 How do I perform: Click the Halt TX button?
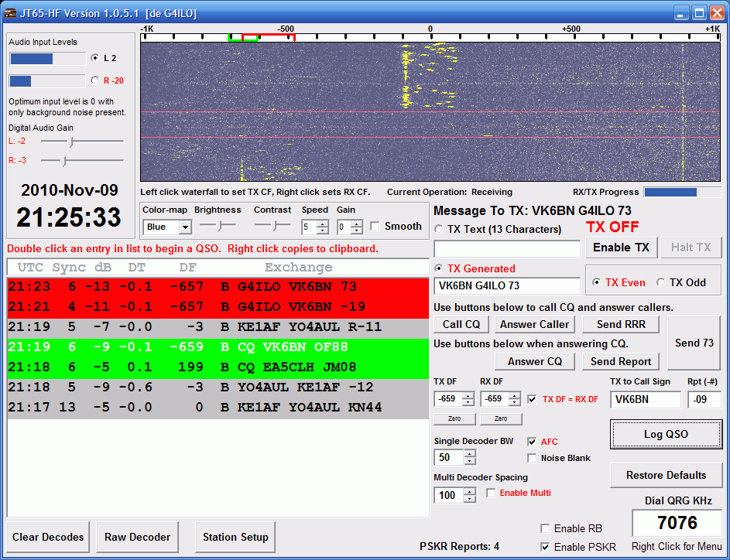coord(691,248)
